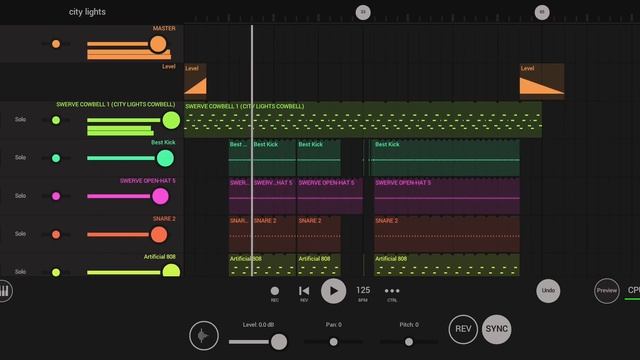Click the Swerve Open-Hat 5 volume knob
640x360 pixels.
(160, 196)
